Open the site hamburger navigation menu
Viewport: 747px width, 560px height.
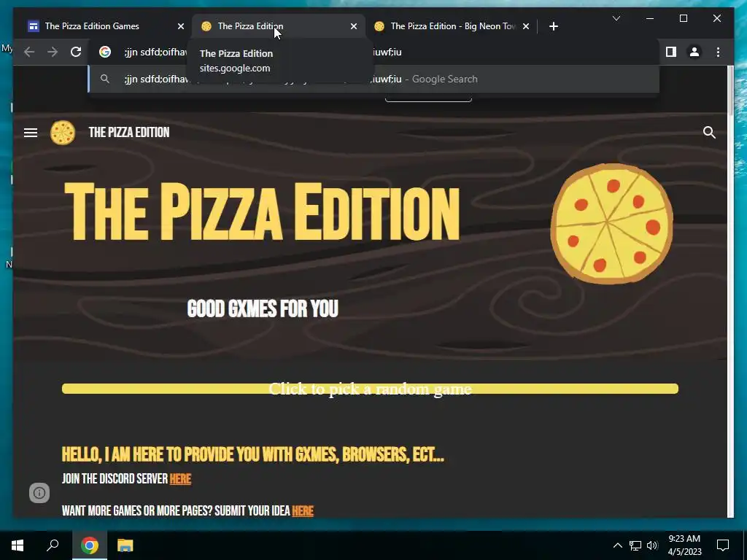(31, 133)
